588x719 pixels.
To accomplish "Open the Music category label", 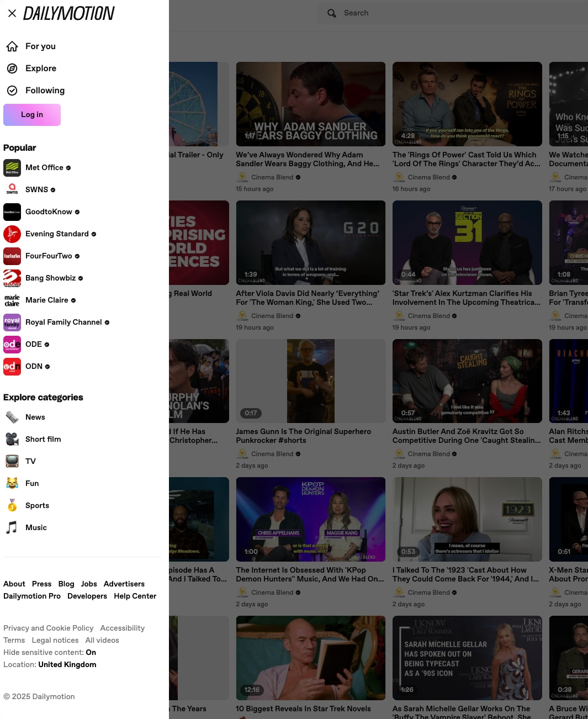I will click(36, 527).
